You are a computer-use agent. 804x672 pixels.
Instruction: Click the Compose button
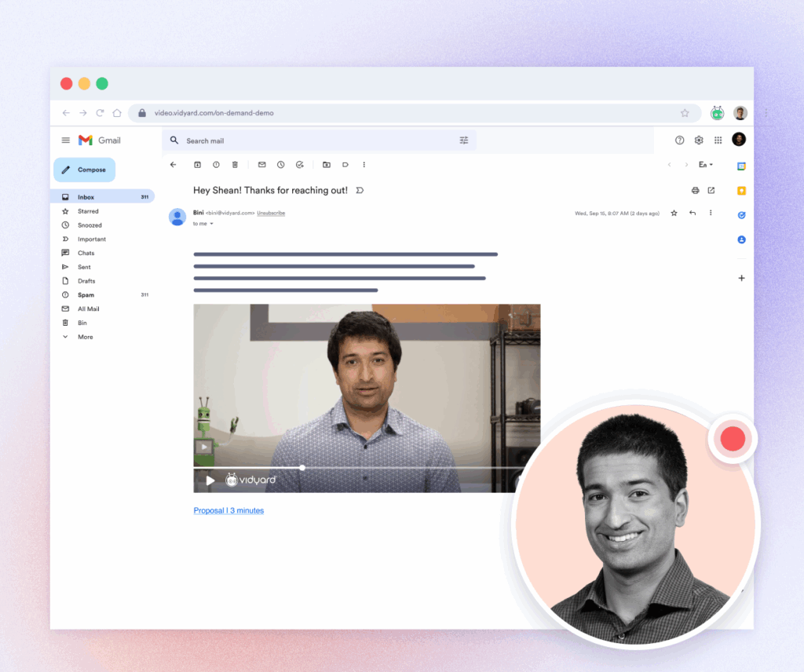(84, 170)
